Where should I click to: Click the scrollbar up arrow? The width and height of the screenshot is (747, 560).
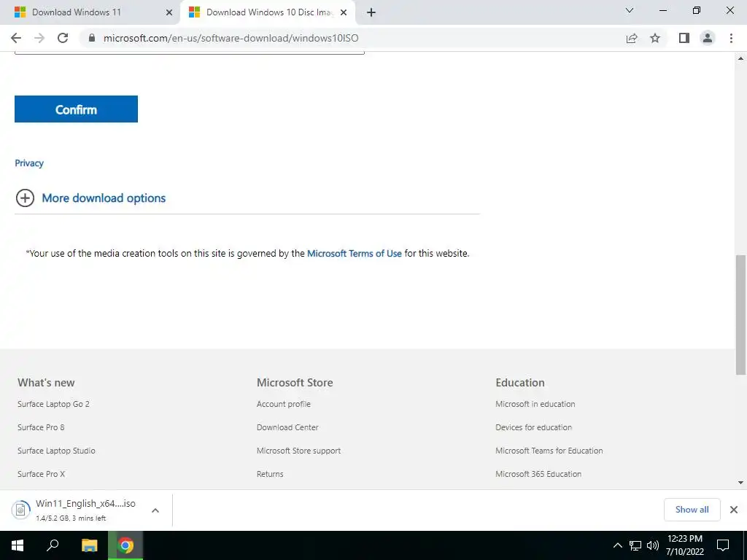(741, 58)
